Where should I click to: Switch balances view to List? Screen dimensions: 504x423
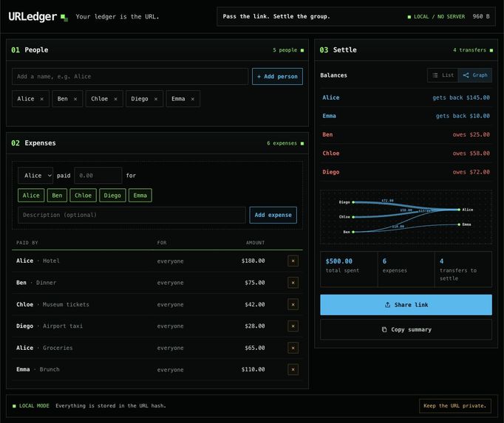click(443, 75)
